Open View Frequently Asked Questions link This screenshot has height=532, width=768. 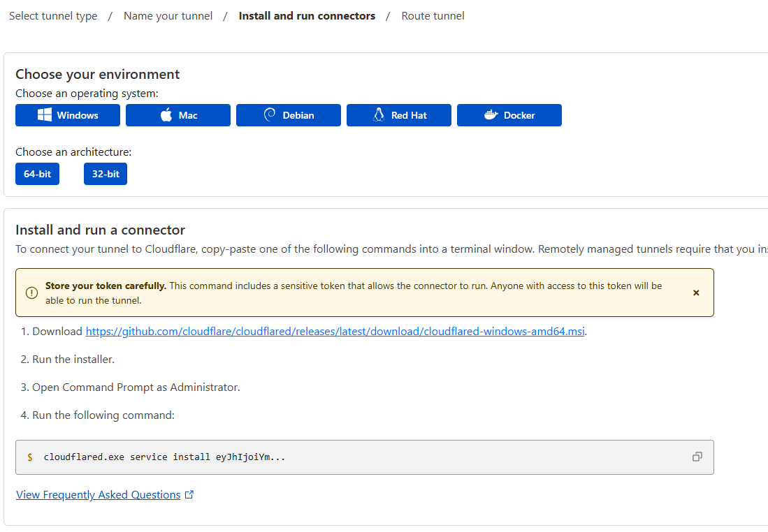(105, 495)
